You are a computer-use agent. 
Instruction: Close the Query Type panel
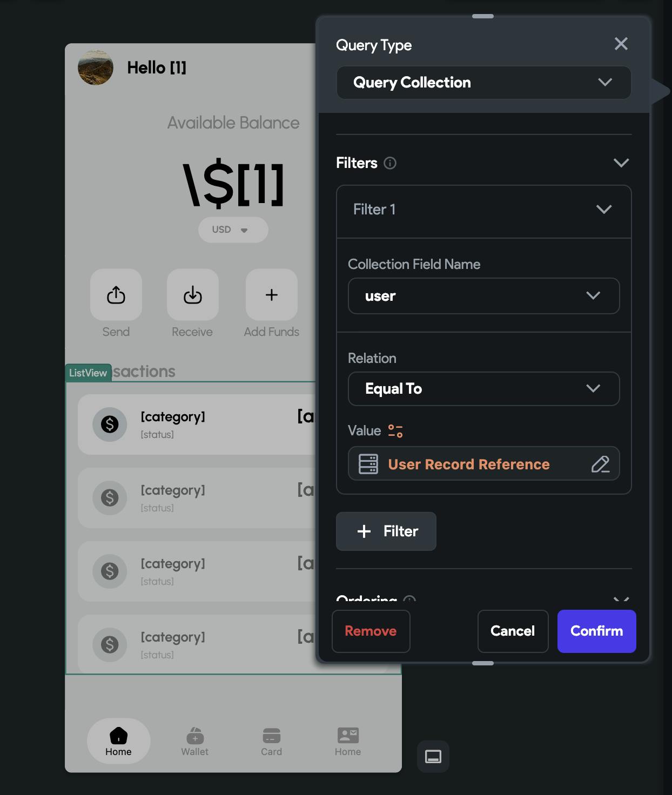point(621,44)
